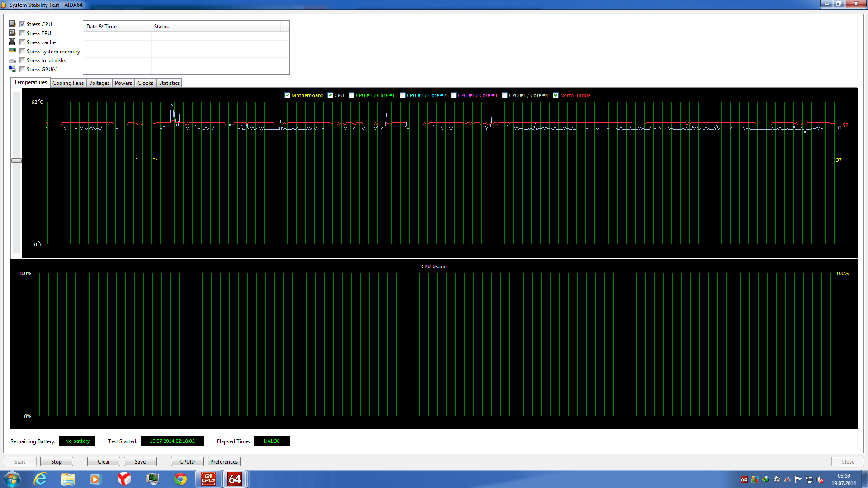Switch to the Clocks tab
The width and height of the screenshot is (868, 488).
(145, 83)
